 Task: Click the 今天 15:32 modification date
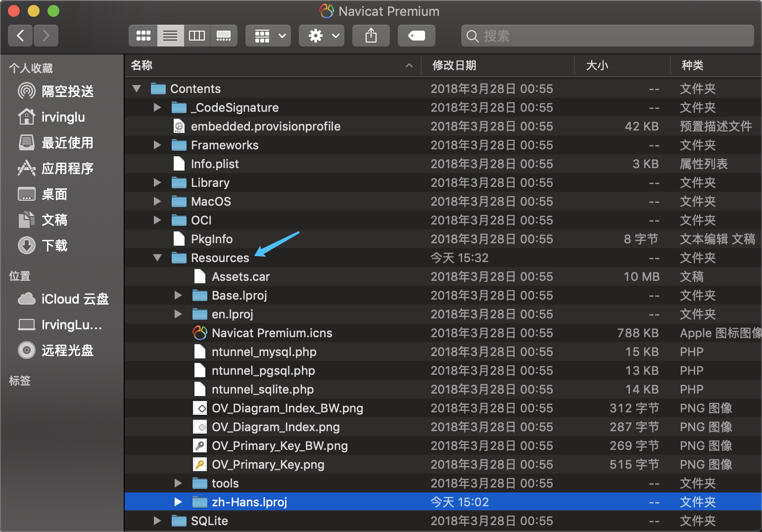tap(460, 258)
